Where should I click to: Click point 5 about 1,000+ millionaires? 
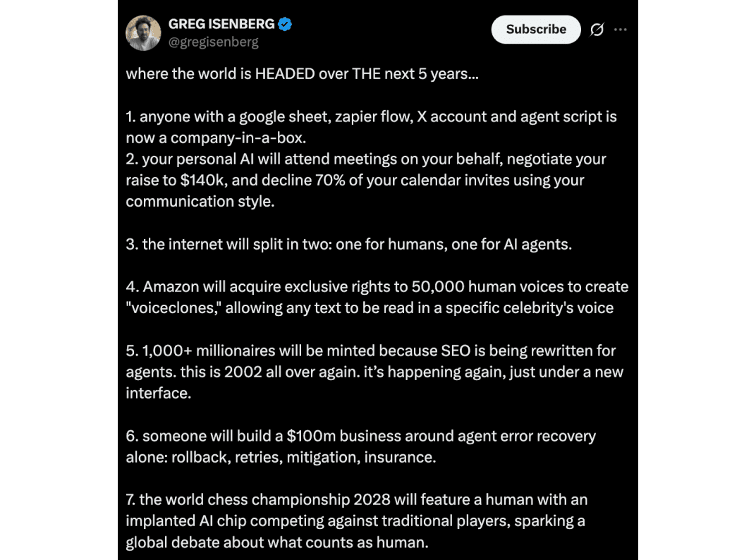point(374,372)
